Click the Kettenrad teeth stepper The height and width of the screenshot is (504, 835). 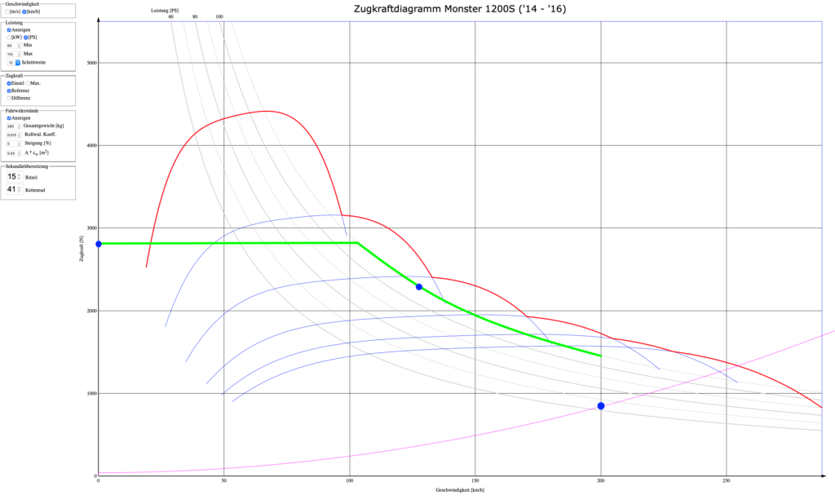pyautogui.click(x=13, y=189)
